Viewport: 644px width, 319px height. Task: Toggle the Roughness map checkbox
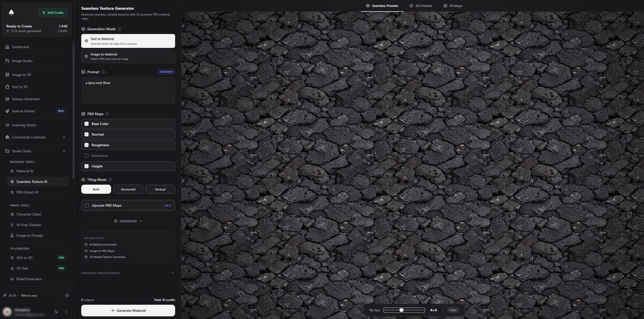pyautogui.click(x=86, y=145)
